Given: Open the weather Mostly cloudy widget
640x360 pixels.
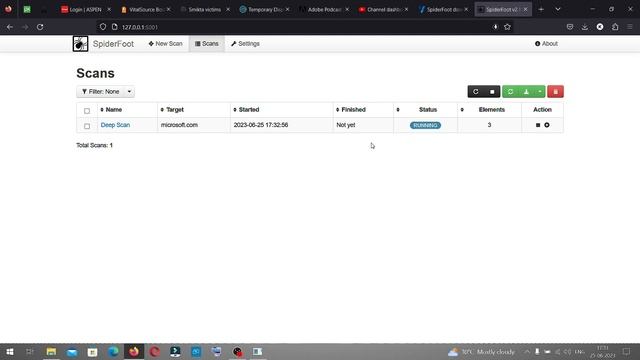Looking at the screenshot, I should [482, 351].
